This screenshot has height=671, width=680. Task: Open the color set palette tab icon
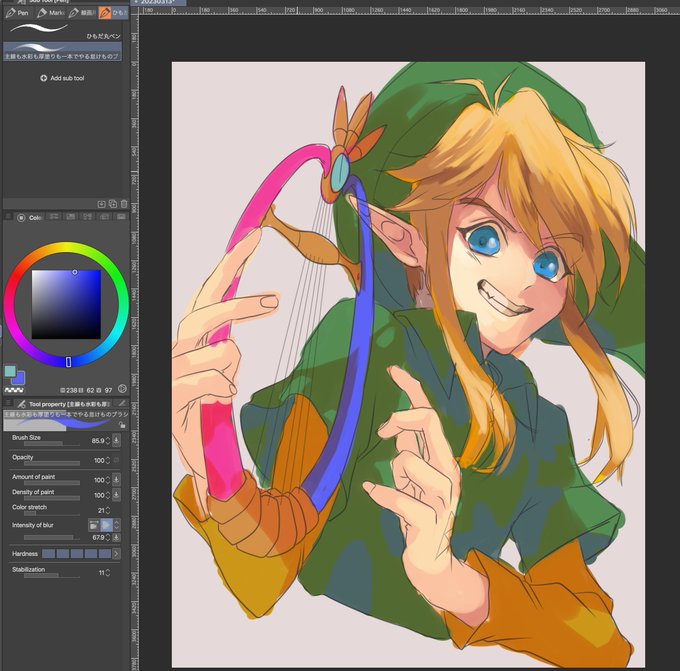[x=71, y=217]
